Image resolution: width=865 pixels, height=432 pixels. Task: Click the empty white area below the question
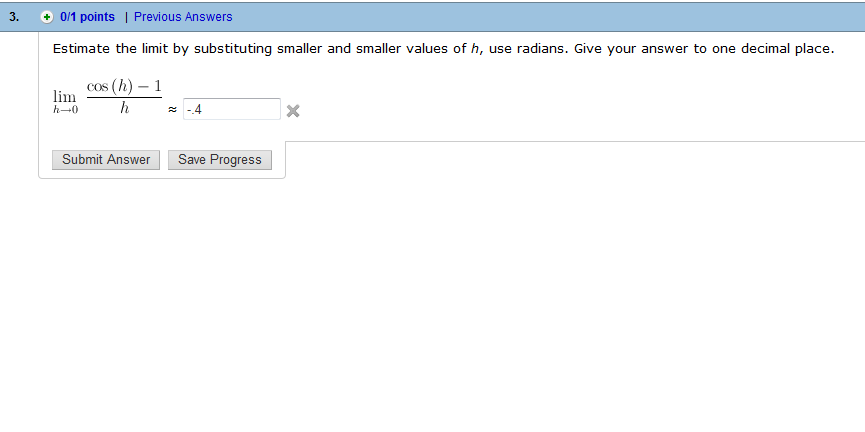(x=432, y=303)
